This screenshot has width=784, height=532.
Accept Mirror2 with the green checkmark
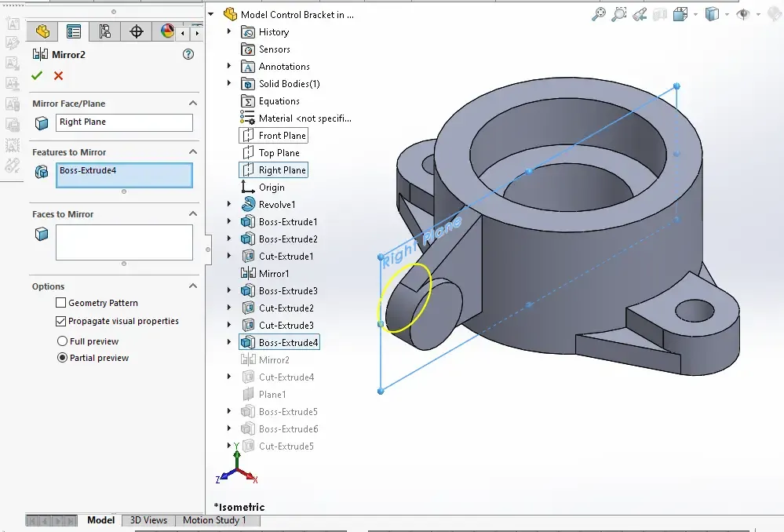(37, 75)
